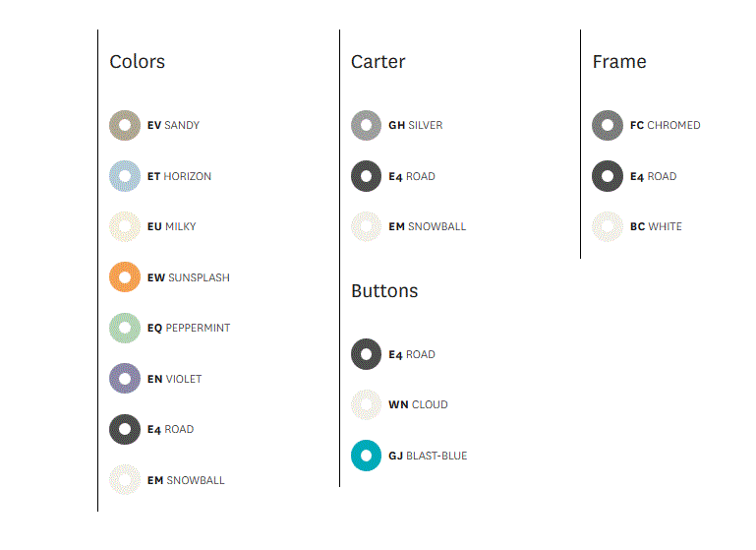Viewport: 756px width, 550px height.
Task: Choose the GJ Blast-Blue teal swatch
Action: pos(367,456)
